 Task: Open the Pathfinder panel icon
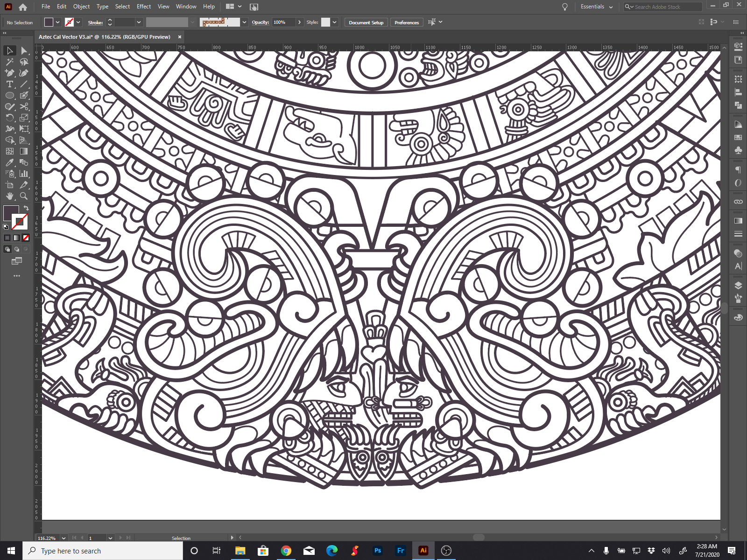coord(738,105)
